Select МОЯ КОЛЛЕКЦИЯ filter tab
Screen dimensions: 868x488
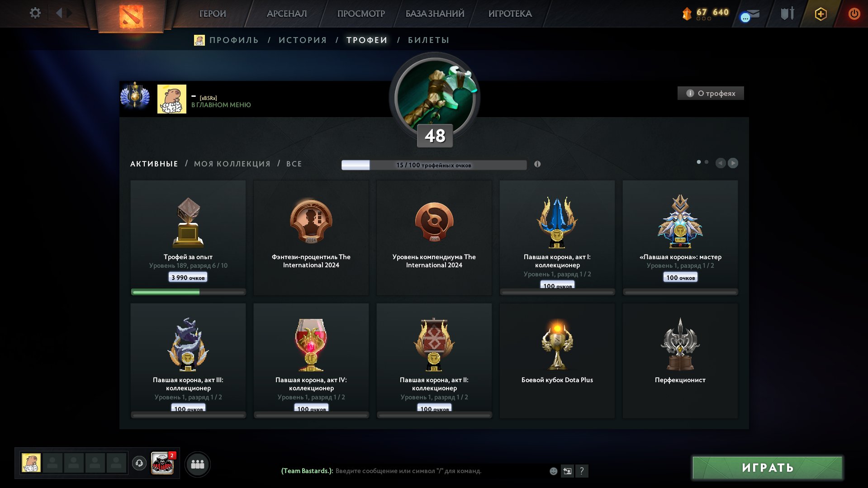[232, 164]
